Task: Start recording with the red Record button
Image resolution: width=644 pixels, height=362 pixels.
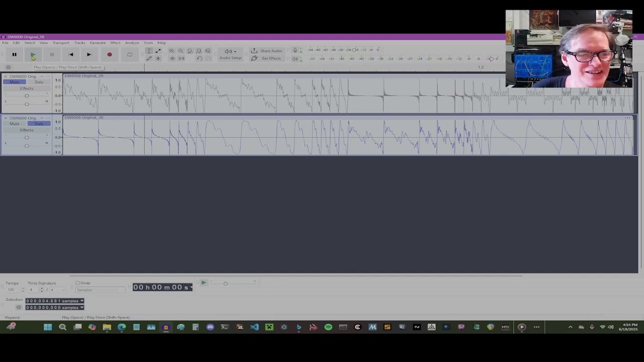Action: [x=109, y=54]
